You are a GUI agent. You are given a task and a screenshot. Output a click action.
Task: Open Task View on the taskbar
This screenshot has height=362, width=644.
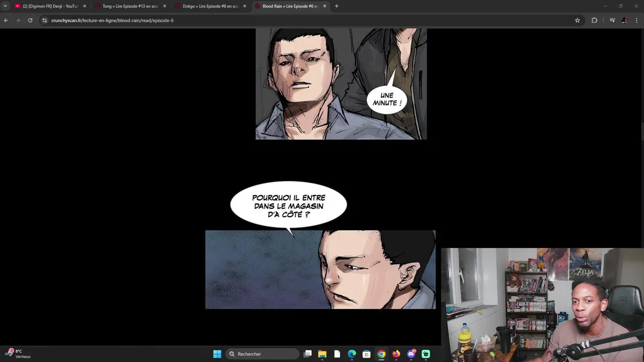[308, 354]
